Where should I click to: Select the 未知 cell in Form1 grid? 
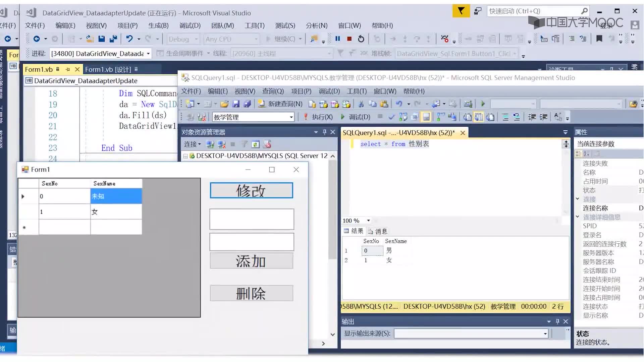click(x=116, y=196)
